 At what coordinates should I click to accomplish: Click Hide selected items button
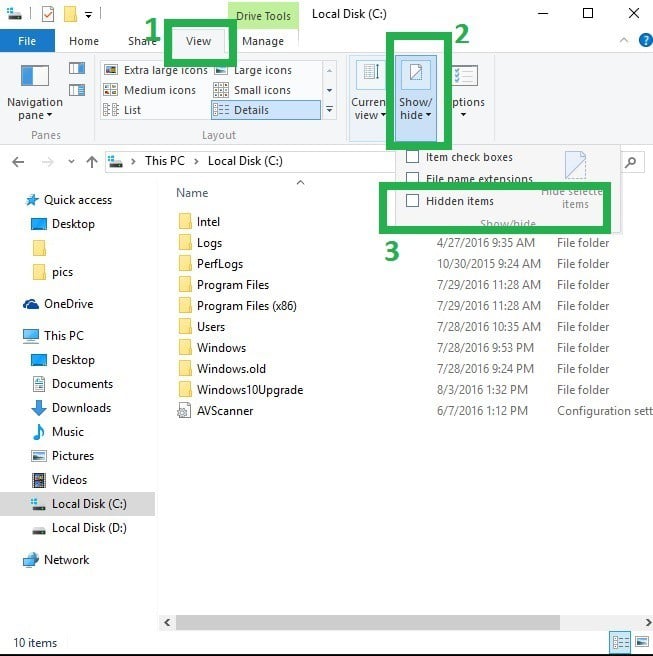pyautogui.click(x=575, y=181)
